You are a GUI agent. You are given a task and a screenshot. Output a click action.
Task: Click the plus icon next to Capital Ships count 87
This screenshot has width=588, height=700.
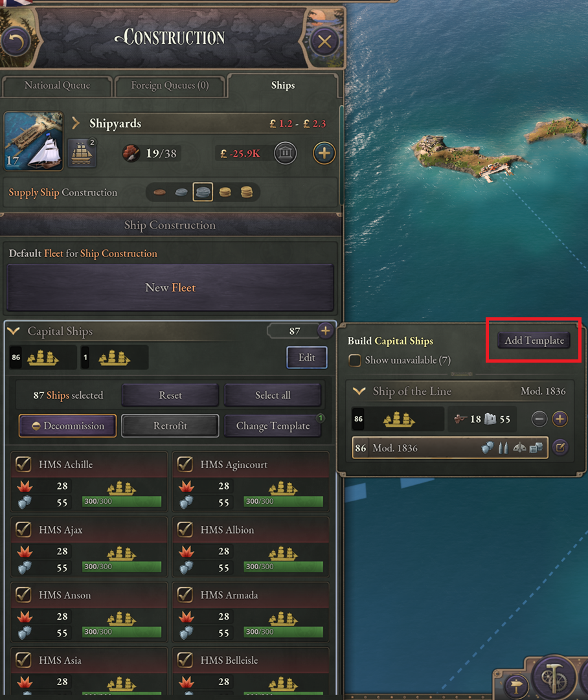tap(326, 331)
